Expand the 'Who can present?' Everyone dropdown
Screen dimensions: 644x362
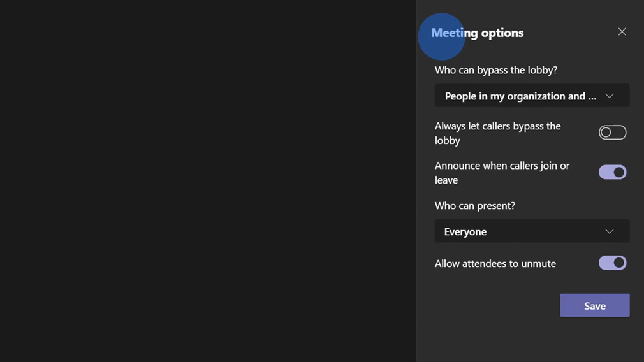click(x=531, y=231)
